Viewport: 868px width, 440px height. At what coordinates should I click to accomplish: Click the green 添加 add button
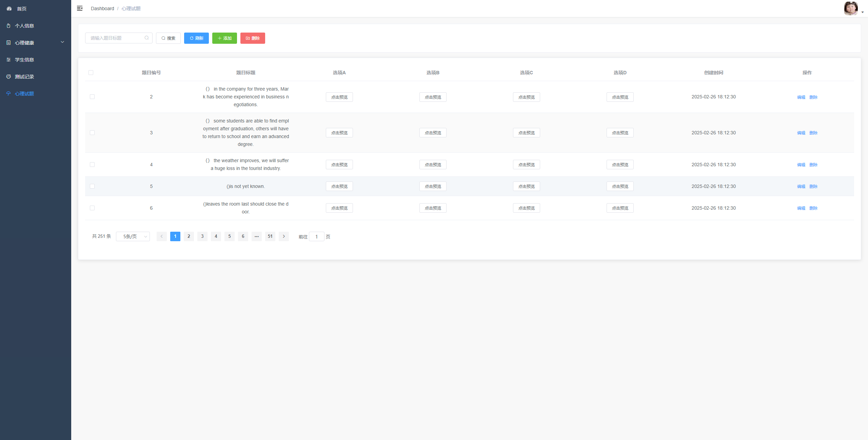click(224, 38)
